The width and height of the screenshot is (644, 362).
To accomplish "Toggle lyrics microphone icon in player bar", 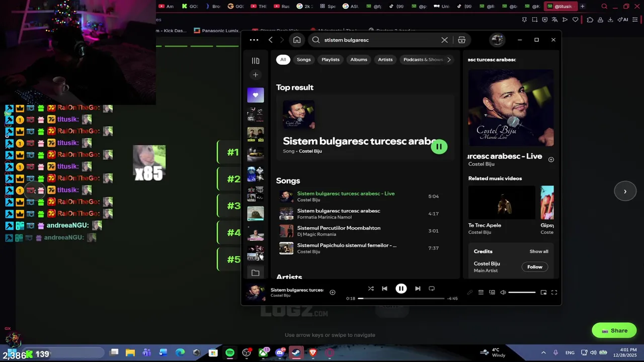I will coord(470,292).
